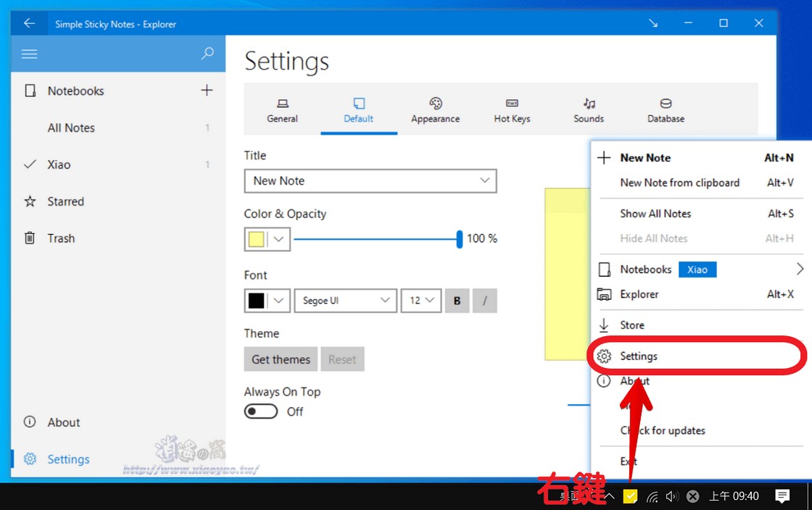Click the Notebooks icon in context menu
The width and height of the screenshot is (812, 510).
(x=604, y=269)
